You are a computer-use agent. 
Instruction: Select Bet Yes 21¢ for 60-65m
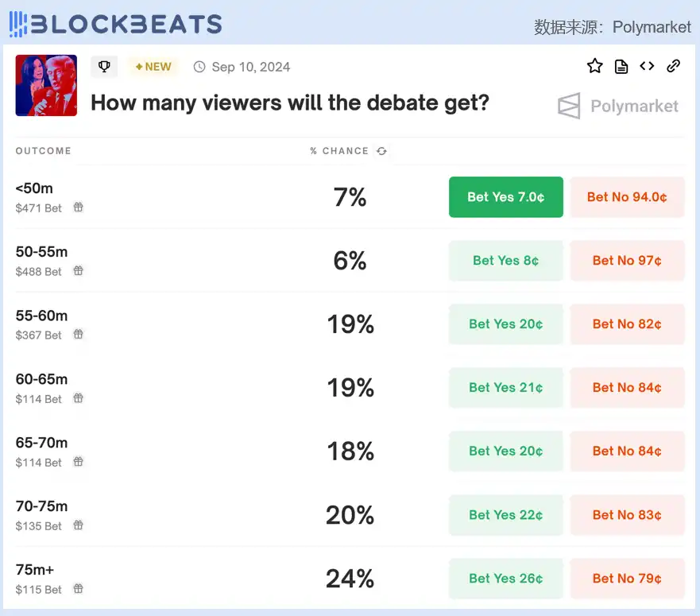click(505, 388)
